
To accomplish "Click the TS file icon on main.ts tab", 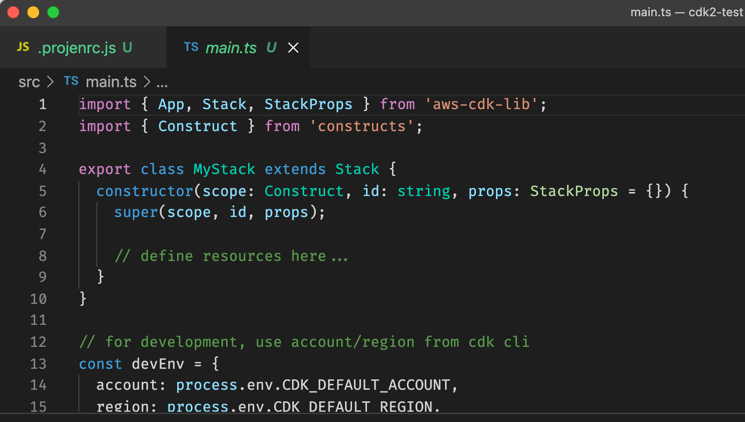I will (x=191, y=47).
